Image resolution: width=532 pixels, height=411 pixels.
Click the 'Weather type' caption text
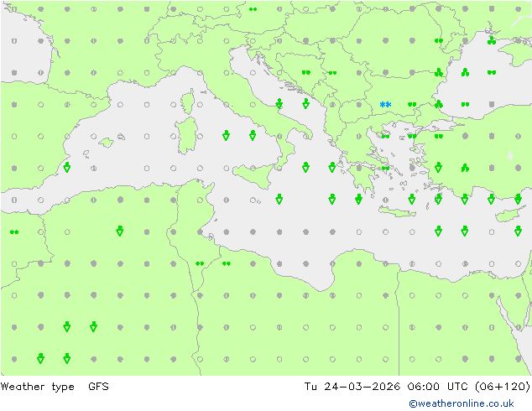pos(37,387)
